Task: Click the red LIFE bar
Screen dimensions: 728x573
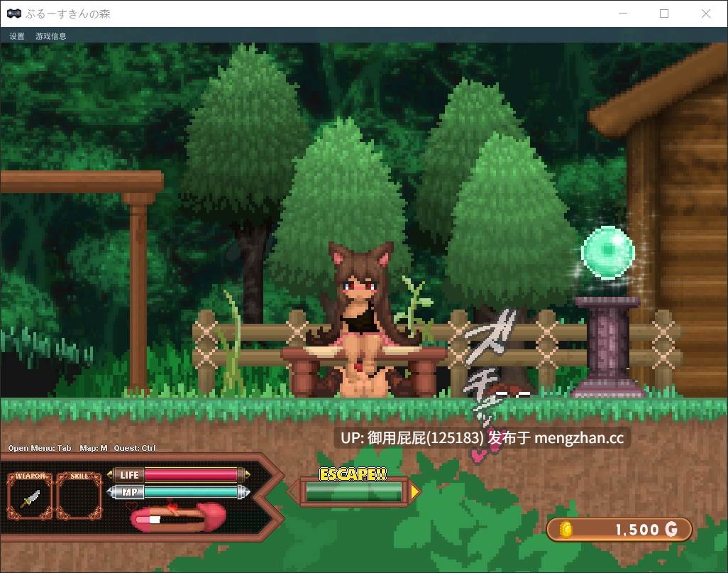Action: click(191, 474)
